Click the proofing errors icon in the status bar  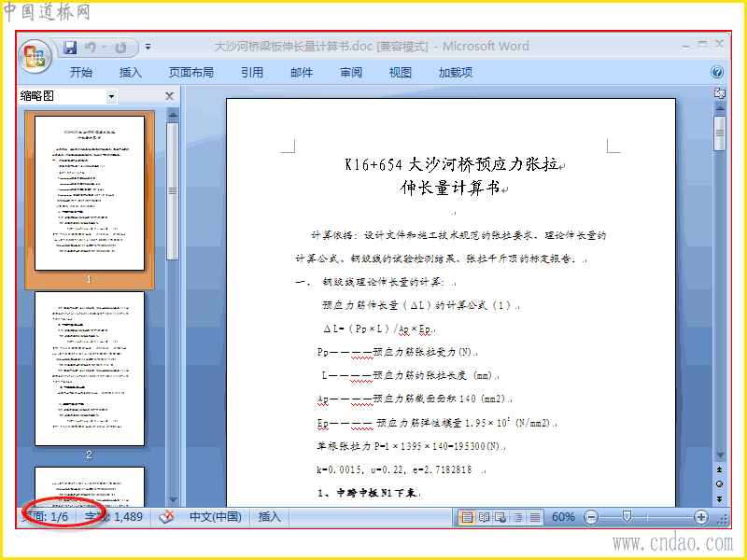pyautogui.click(x=166, y=517)
